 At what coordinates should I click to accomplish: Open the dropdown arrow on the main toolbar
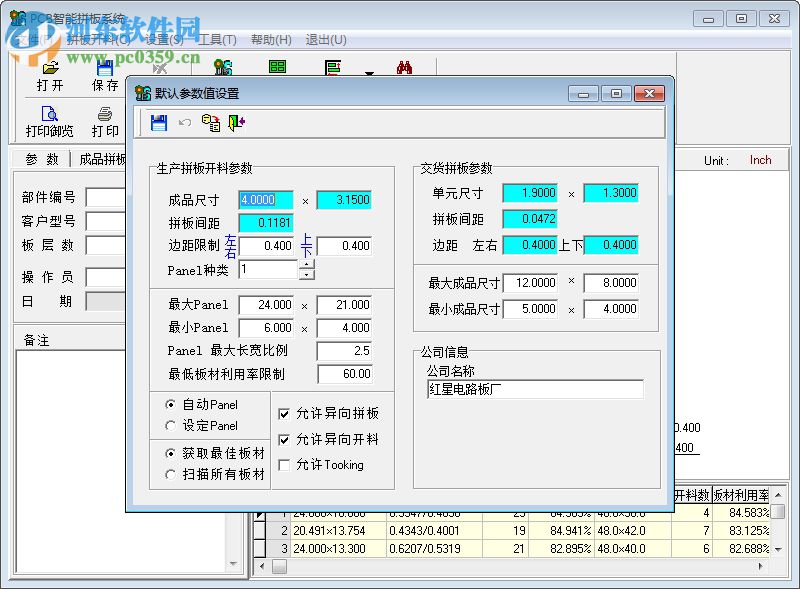click(x=370, y=71)
